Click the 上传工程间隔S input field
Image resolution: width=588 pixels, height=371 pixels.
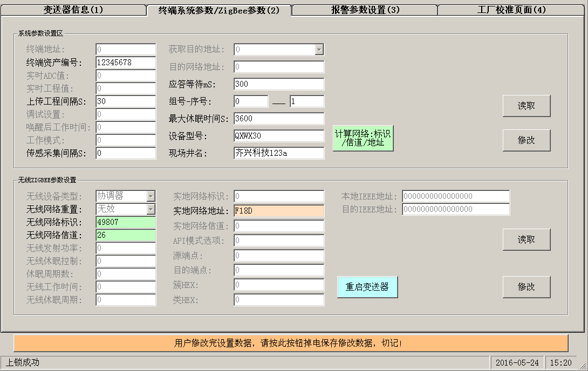pyautogui.click(x=125, y=101)
